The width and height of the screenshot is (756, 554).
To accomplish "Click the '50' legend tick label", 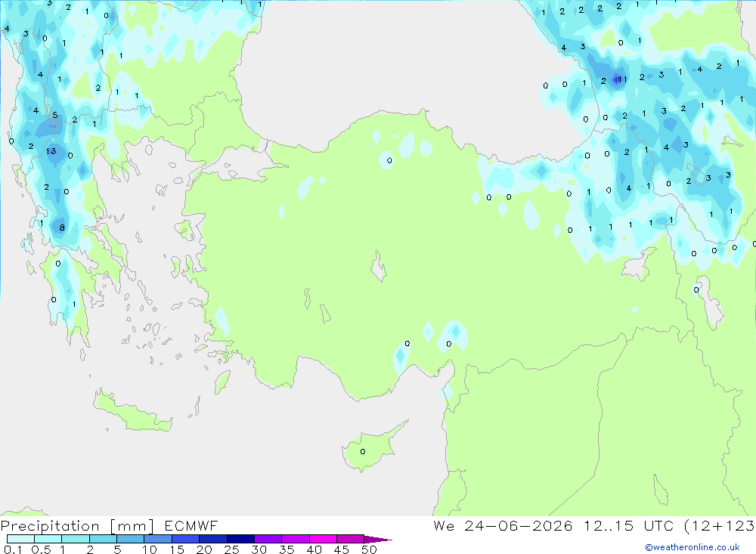I will click(x=369, y=549).
